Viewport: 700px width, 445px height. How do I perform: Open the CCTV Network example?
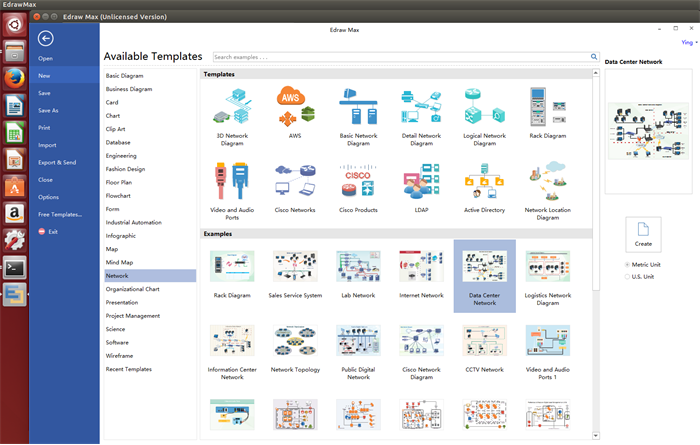click(484, 340)
